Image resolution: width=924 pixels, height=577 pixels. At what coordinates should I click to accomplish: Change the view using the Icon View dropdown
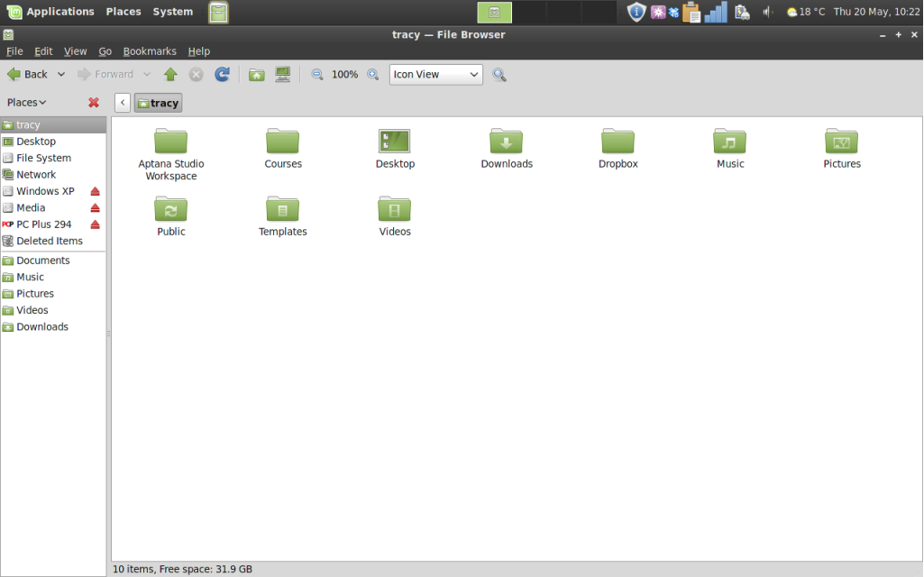pos(435,74)
